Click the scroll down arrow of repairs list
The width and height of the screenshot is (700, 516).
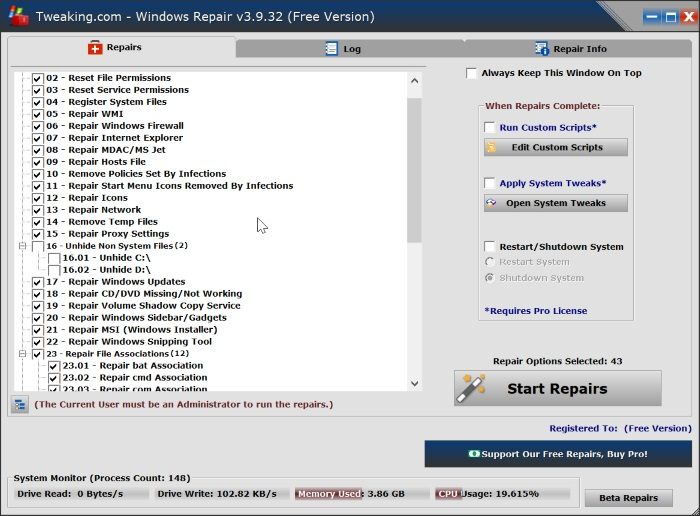coord(414,383)
